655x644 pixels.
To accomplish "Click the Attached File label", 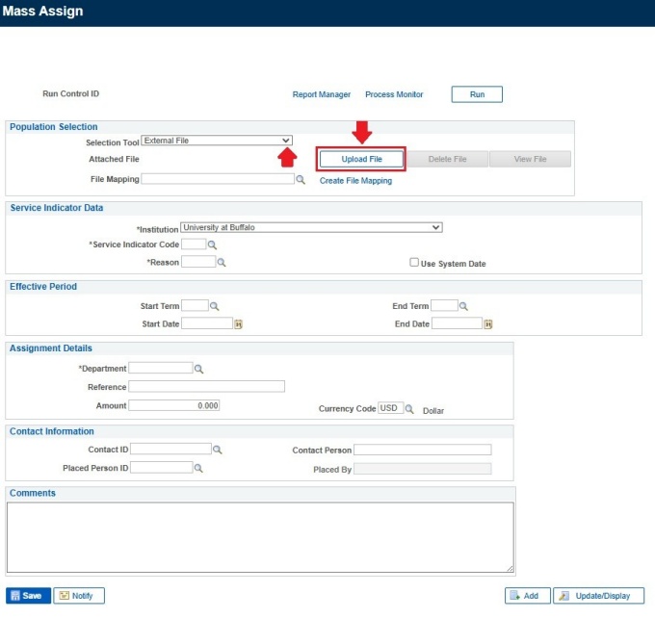I will (x=114, y=159).
